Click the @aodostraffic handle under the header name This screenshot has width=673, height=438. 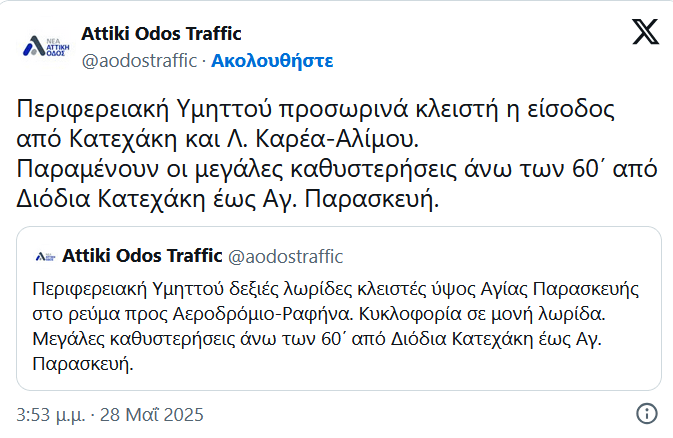pos(138,61)
